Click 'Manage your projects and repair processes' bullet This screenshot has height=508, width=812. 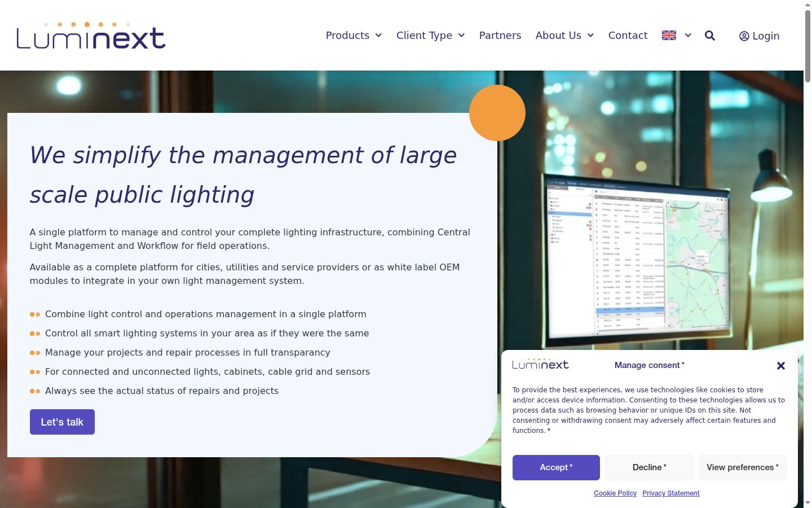(x=188, y=353)
